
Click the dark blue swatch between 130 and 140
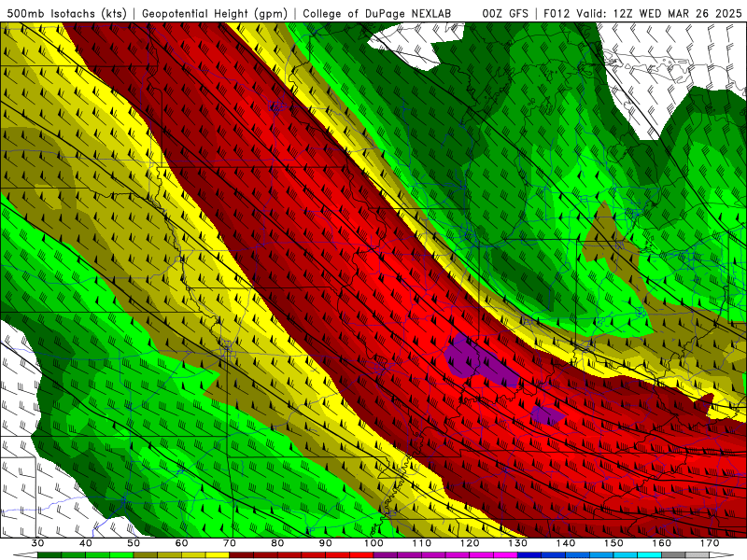point(529,555)
